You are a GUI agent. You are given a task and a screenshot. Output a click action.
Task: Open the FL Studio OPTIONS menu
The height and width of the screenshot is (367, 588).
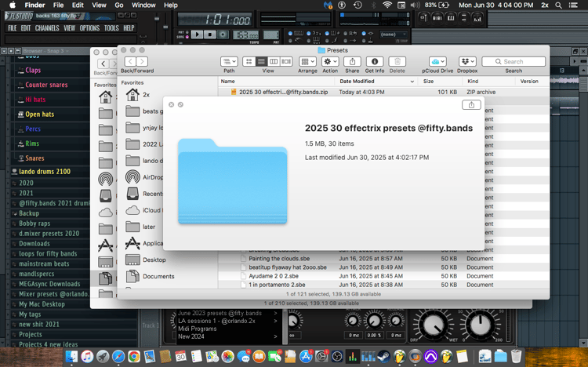click(x=89, y=28)
